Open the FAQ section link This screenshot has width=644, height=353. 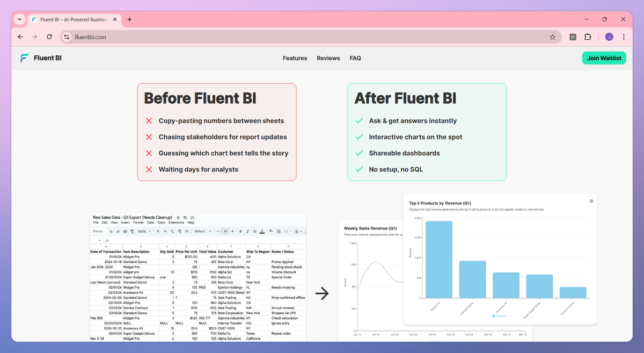(355, 58)
